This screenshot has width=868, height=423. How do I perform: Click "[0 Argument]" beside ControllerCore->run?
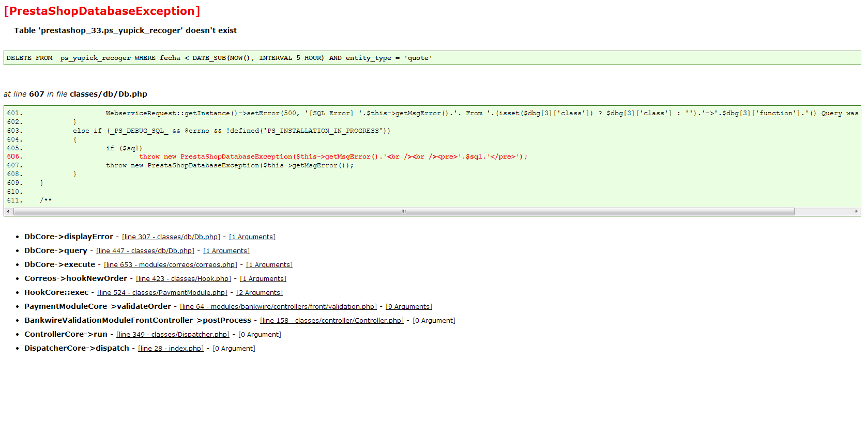click(x=260, y=335)
